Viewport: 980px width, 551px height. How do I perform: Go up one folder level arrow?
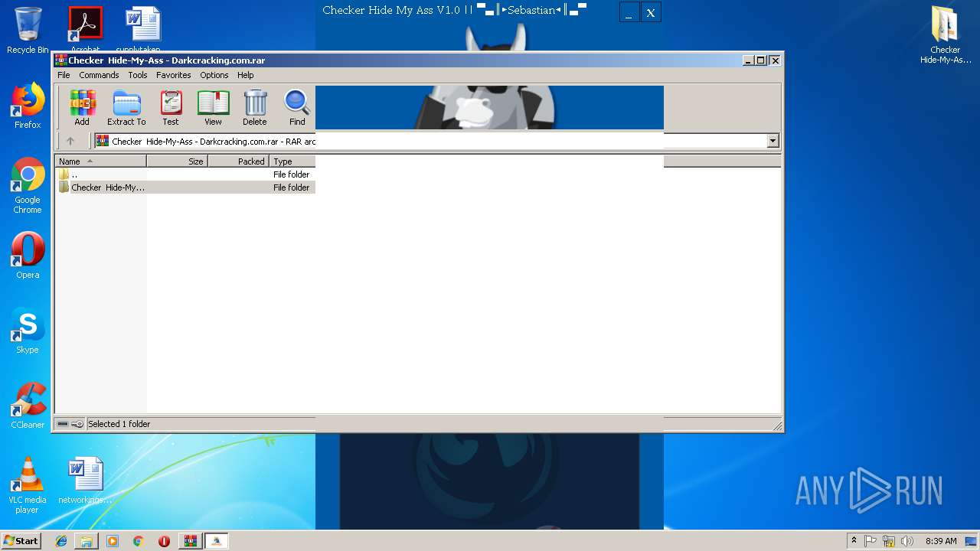[70, 141]
